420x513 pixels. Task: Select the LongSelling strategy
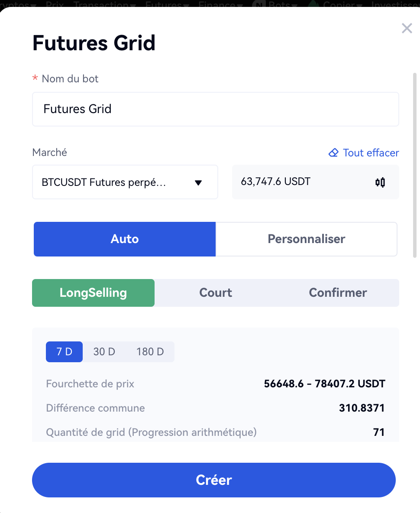(93, 293)
